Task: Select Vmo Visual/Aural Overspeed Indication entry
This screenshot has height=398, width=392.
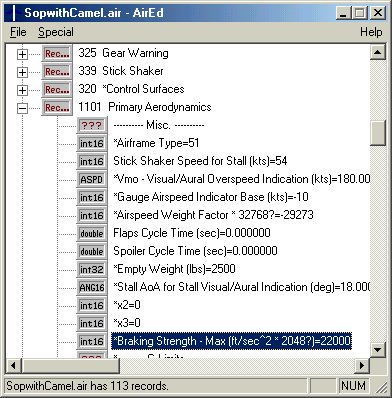Action: 241,179
